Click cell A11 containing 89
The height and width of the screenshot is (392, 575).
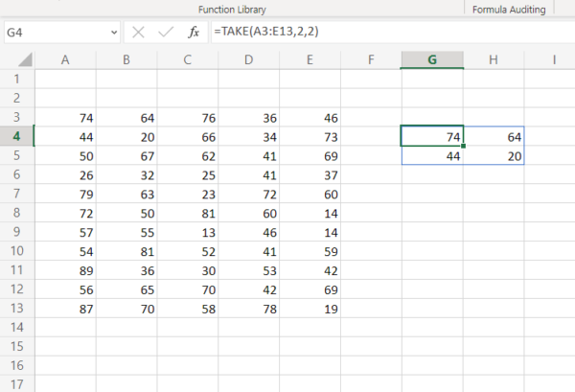point(65,270)
